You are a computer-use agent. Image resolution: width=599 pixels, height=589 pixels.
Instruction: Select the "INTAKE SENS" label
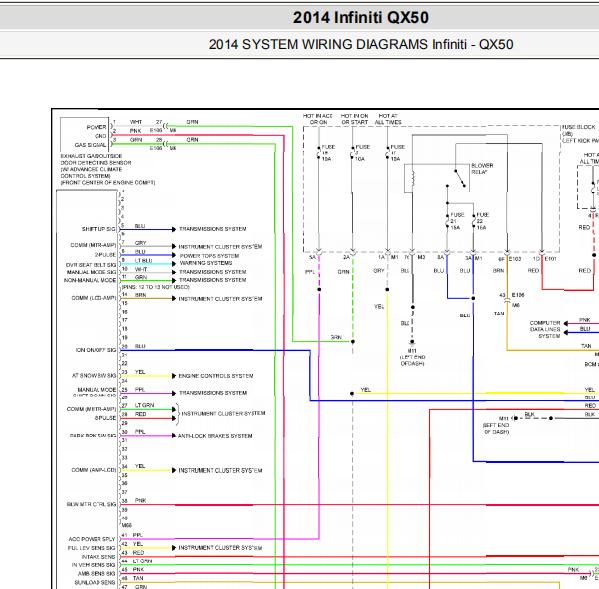point(98,557)
